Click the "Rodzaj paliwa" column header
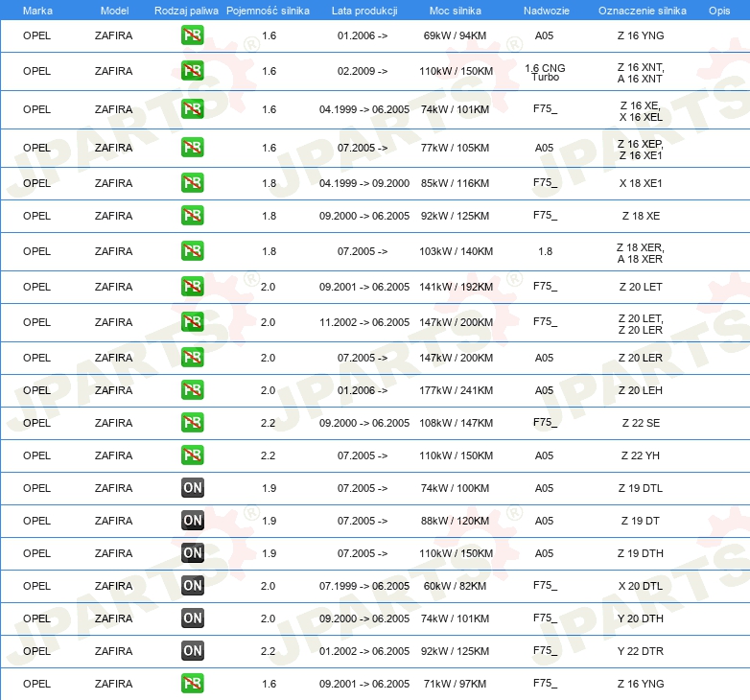750x700 pixels. pyautogui.click(x=186, y=11)
